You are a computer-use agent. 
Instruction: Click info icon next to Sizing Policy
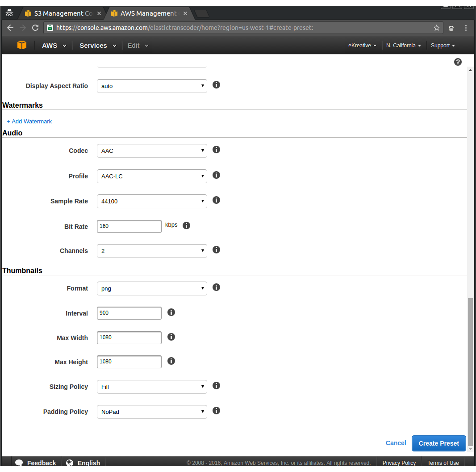216,386
